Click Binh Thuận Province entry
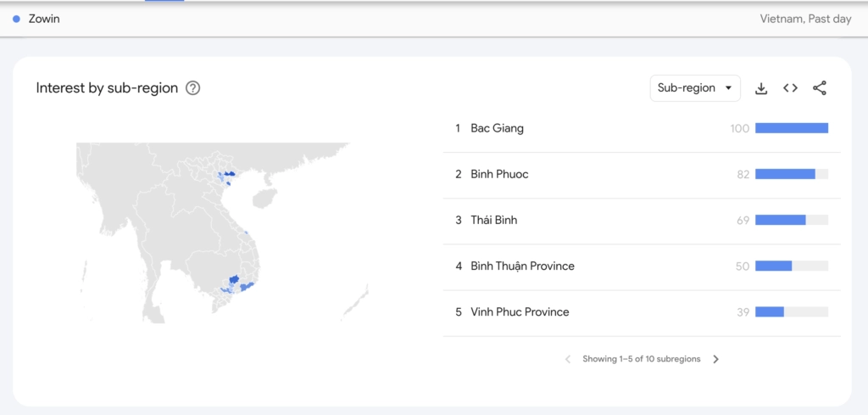Image resolution: width=868 pixels, height=415 pixels. pos(522,266)
